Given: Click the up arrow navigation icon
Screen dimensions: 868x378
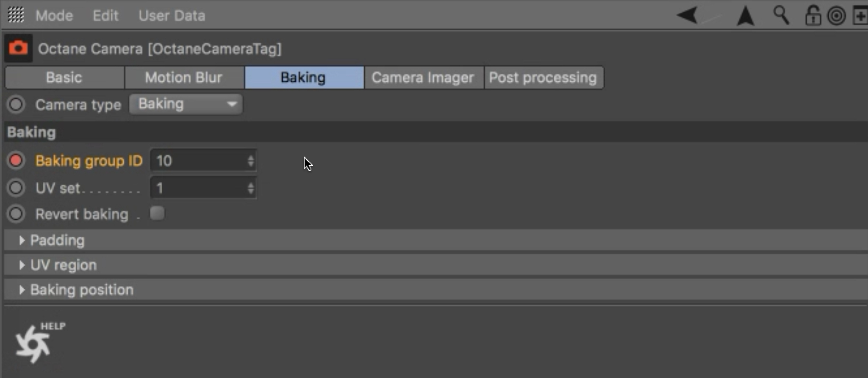Looking at the screenshot, I should click(746, 16).
